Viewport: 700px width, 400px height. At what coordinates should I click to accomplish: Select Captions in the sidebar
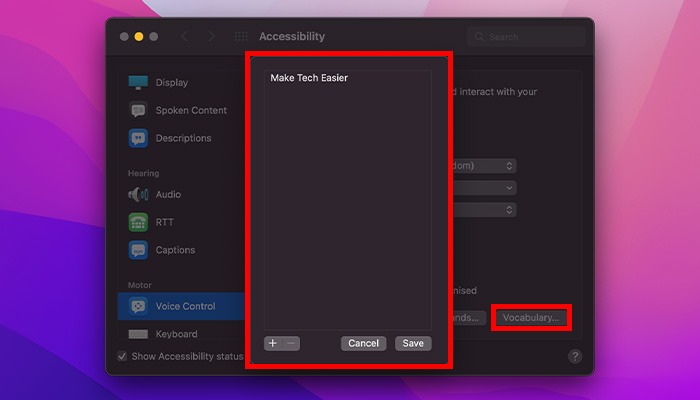[181, 250]
